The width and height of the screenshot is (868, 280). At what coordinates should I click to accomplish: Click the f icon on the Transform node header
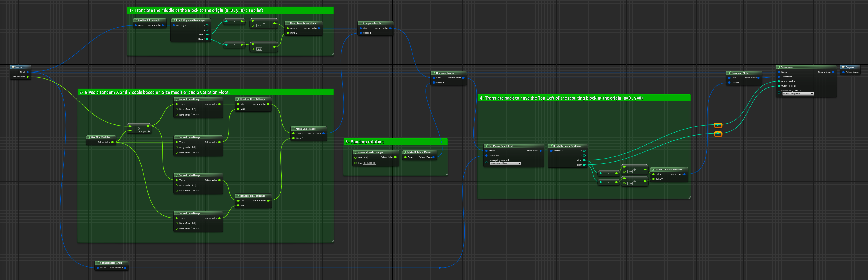click(779, 67)
